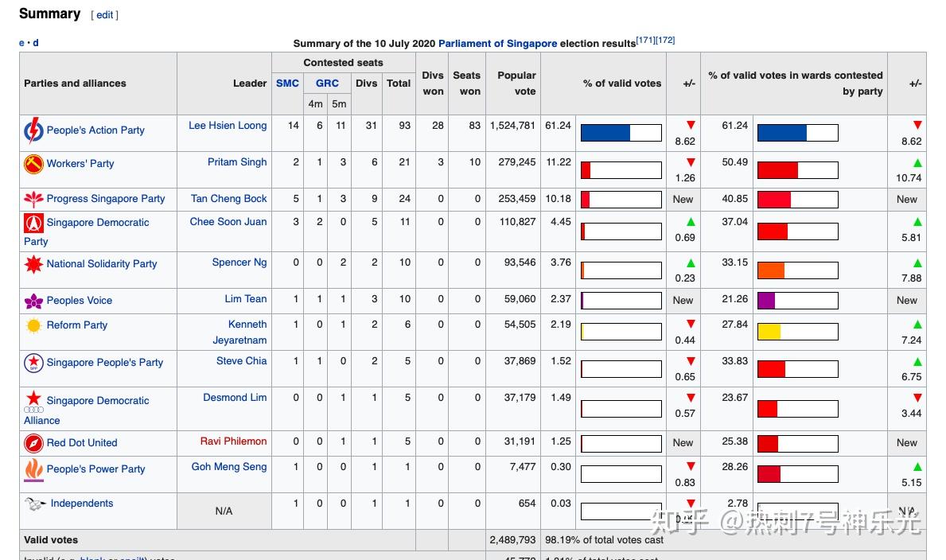Screen dimensions: 946x560
Task: Open the Parliament of Singapore link
Action: (x=498, y=44)
